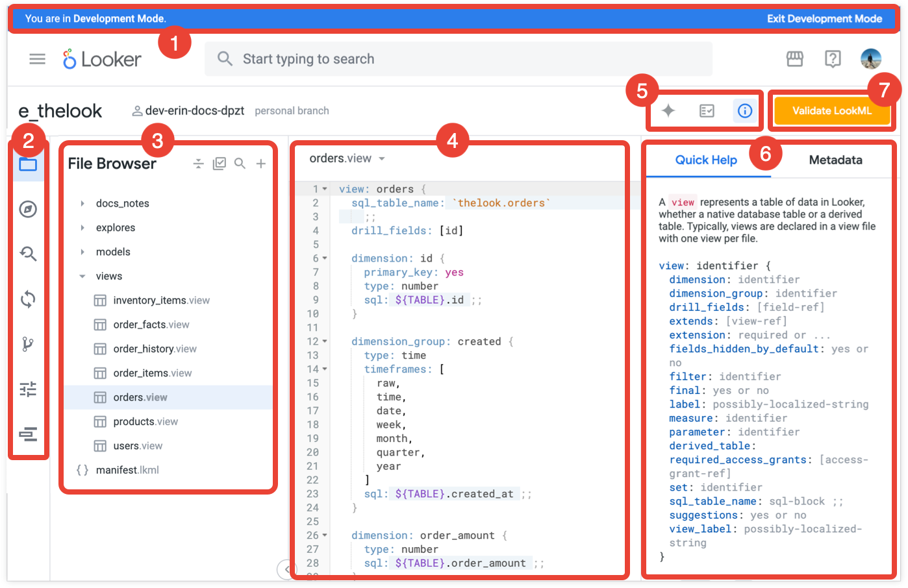Click the Start typing to search field
This screenshot has width=908, height=588.
(458, 59)
